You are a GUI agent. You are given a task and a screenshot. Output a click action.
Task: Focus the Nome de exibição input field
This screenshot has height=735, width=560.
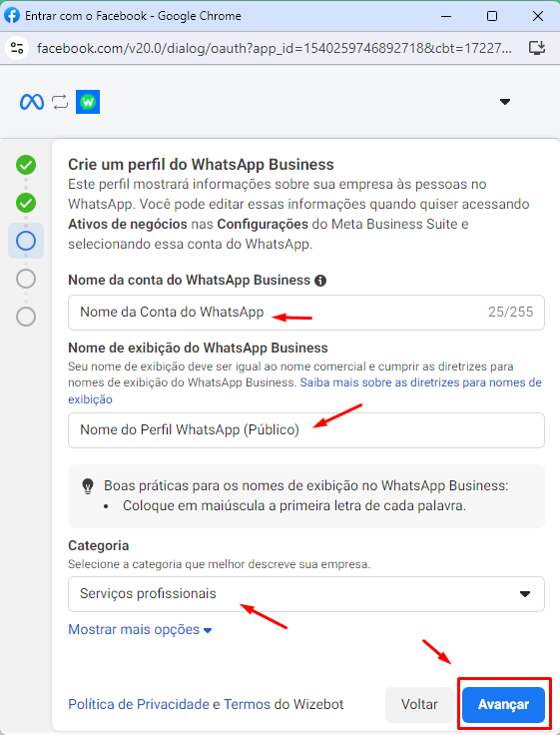(306, 429)
